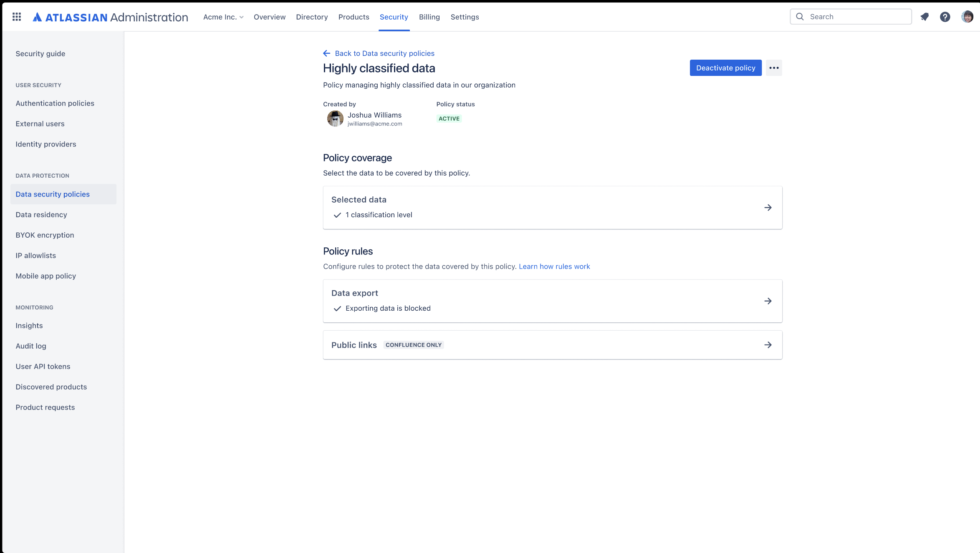The width and height of the screenshot is (980, 553).
Task: Expand the Data export policy rule
Action: tap(768, 301)
